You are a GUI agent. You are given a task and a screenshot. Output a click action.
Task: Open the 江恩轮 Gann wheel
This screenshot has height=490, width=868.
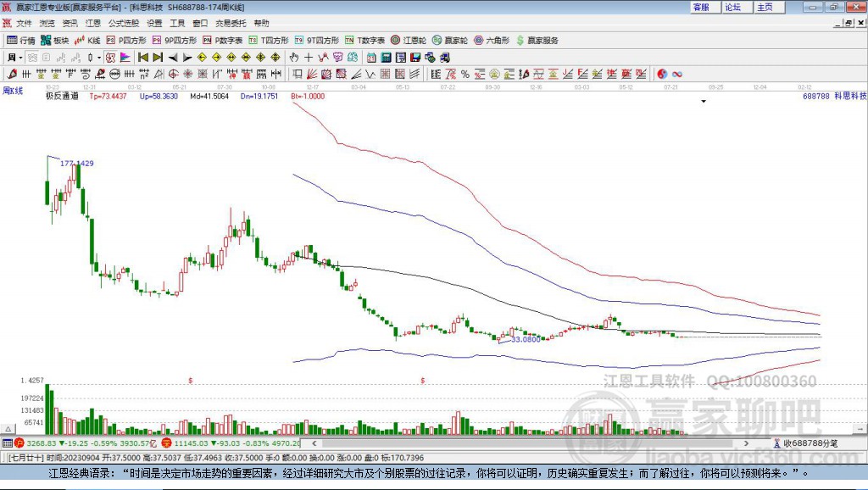(409, 41)
